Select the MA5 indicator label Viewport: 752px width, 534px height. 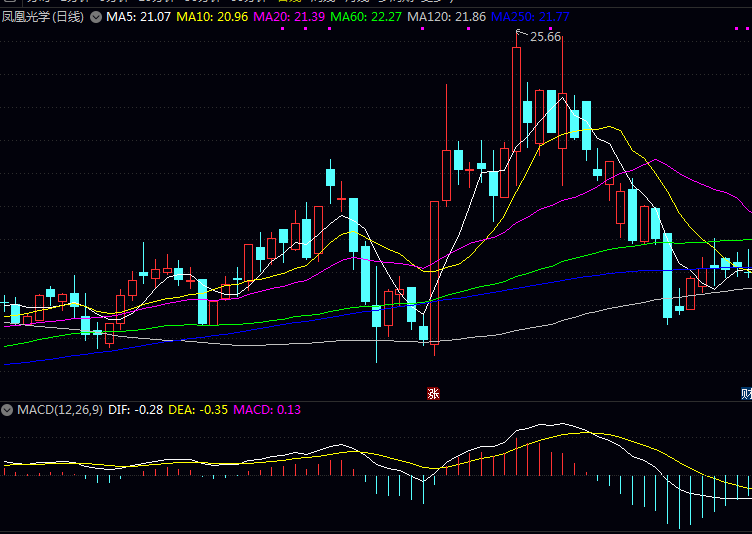click(x=139, y=17)
